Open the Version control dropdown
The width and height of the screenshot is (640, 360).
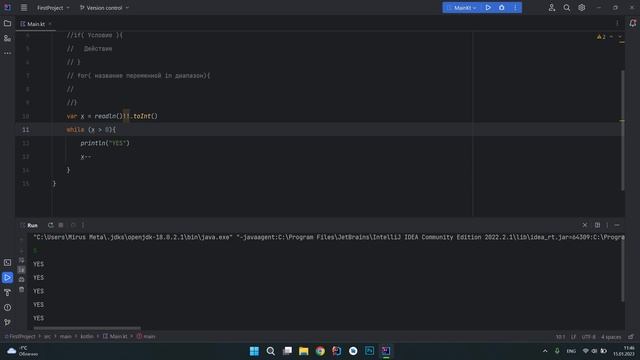(104, 8)
